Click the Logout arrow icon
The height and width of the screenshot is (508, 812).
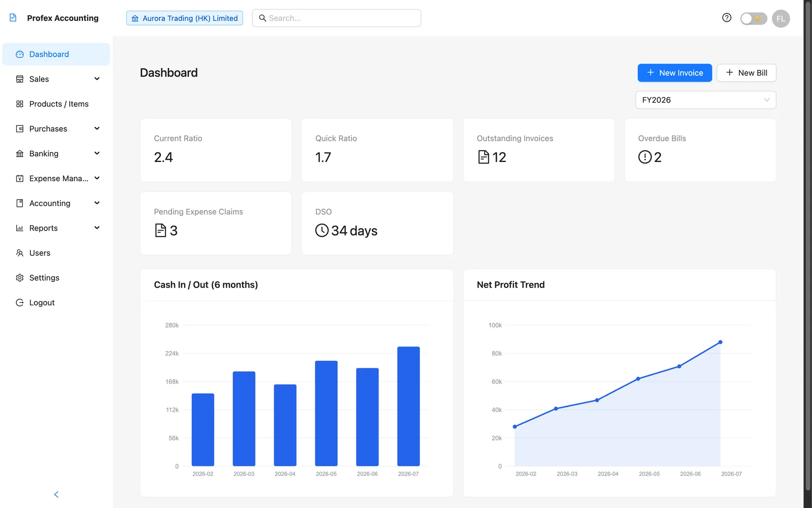coord(20,303)
